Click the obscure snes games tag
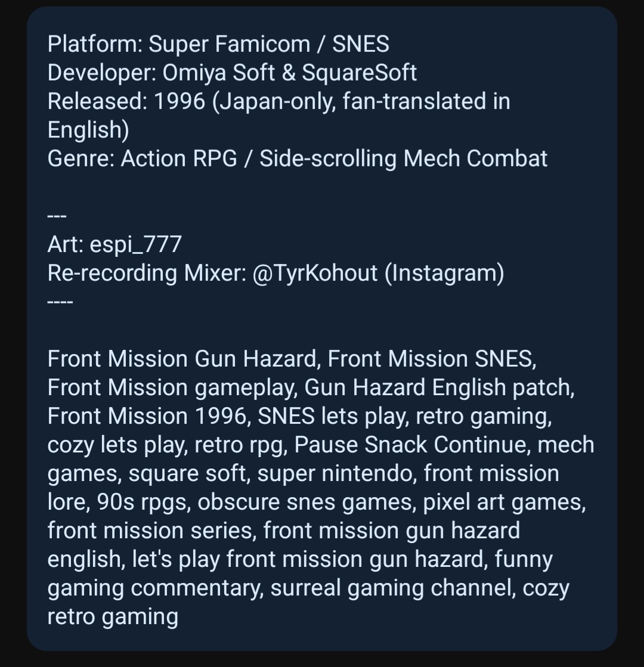644x667 pixels. [x=306, y=502]
